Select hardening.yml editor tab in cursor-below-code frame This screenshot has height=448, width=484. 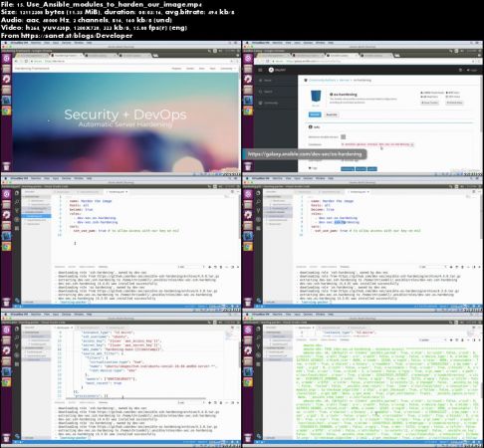(118, 192)
